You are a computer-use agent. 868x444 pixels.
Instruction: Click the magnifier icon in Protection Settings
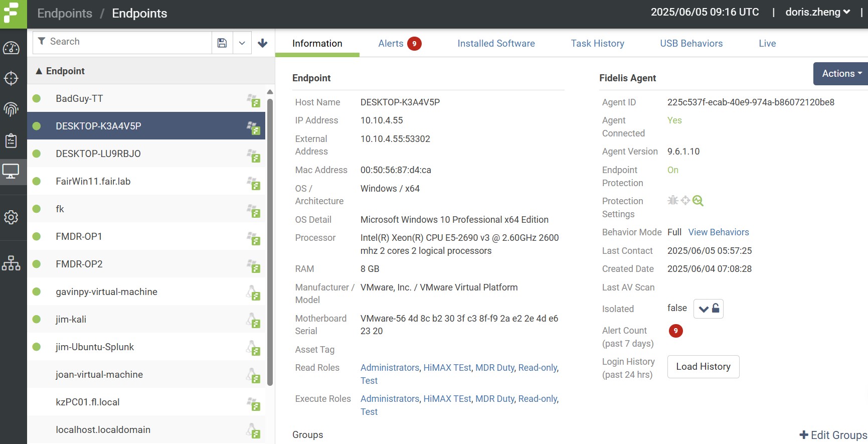click(x=698, y=201)
